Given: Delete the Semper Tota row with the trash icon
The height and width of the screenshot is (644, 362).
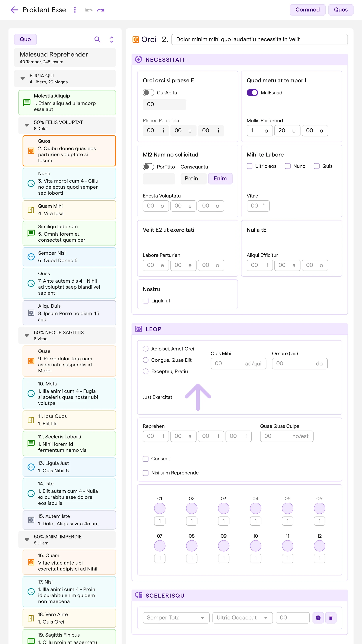Looking at the screenshot, I should coord(331,618).
